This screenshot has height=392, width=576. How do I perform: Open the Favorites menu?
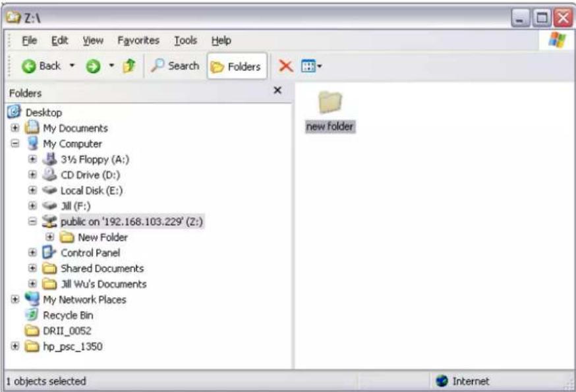coord(138,40)
